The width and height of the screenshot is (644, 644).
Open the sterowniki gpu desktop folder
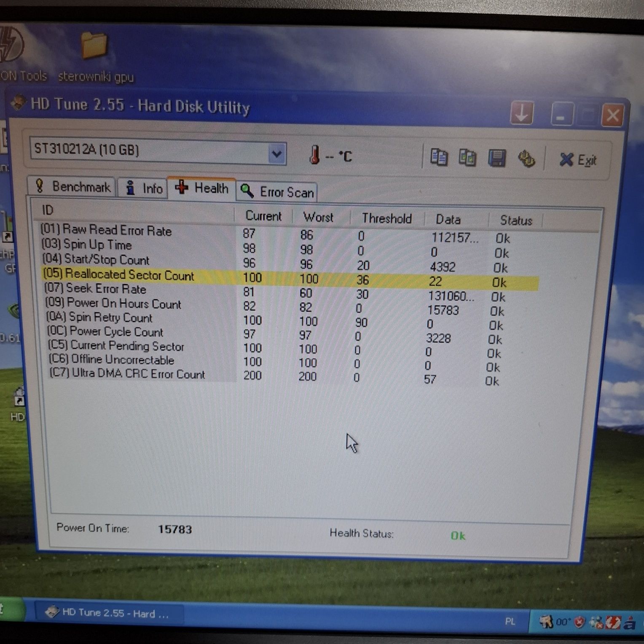(x=95, y=57)
